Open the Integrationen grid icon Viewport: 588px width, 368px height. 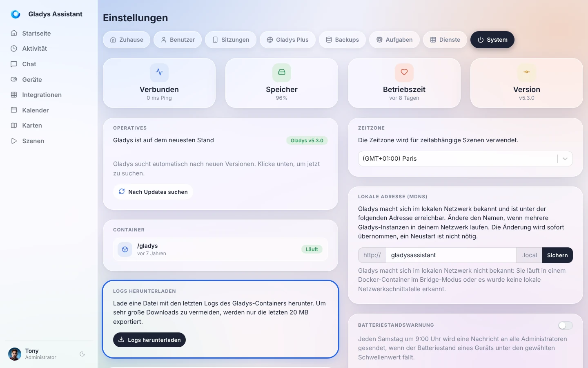tap(14, 95)
